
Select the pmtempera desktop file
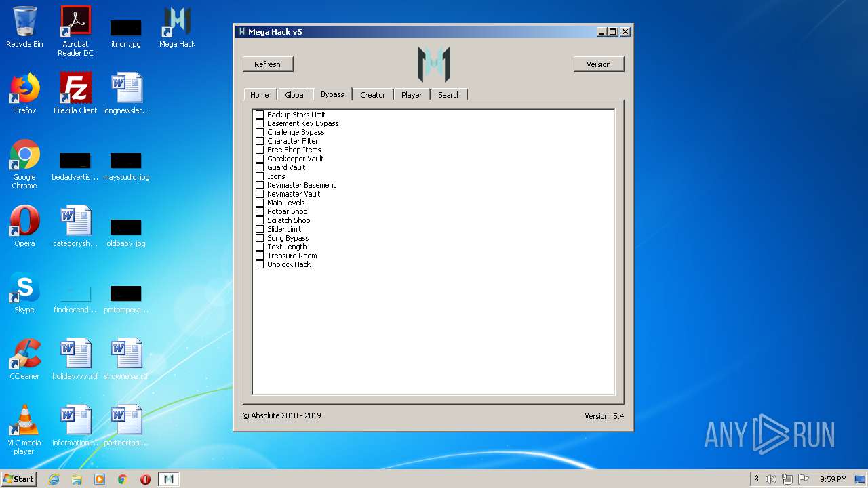coord(126,300)
